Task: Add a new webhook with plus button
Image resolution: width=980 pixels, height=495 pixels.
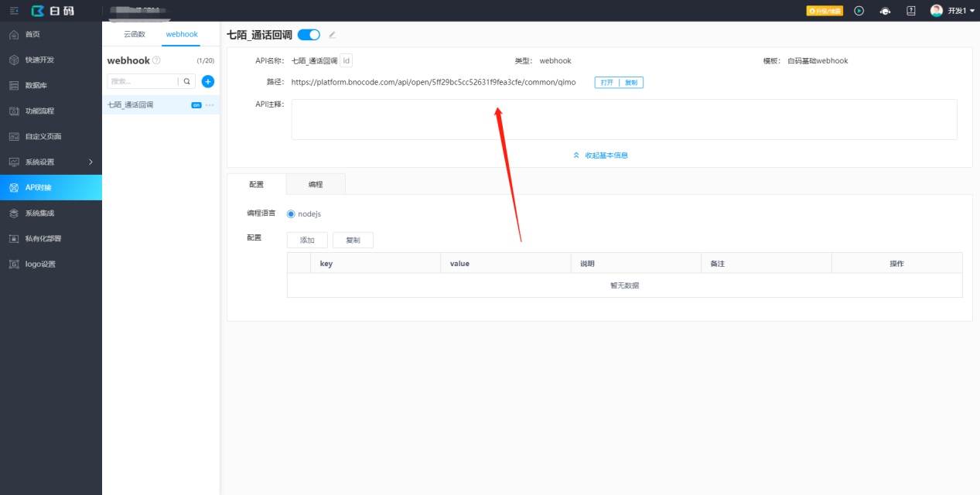Action: (208, 81)
